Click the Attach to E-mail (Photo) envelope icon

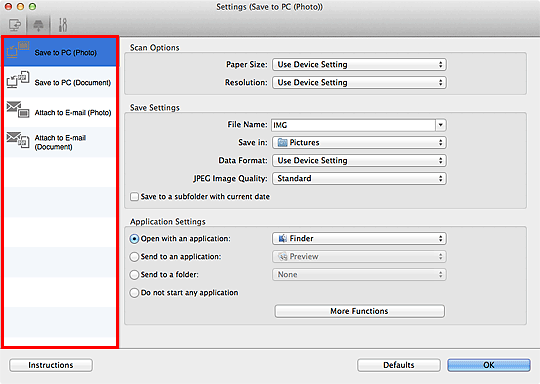(x=18, y=109)
